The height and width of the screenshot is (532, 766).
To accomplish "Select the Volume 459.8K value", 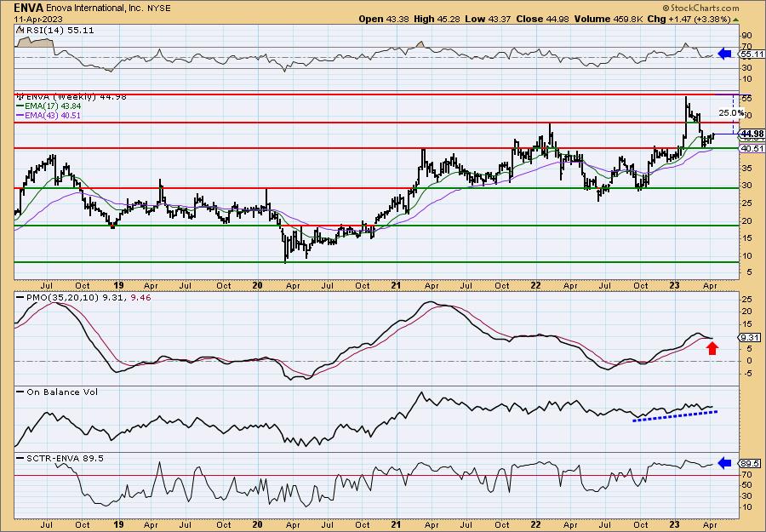I will click(x=609, y=19).
